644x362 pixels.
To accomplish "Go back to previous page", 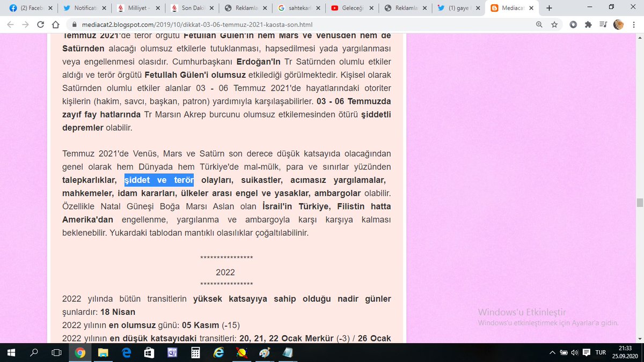I will 11,25.
